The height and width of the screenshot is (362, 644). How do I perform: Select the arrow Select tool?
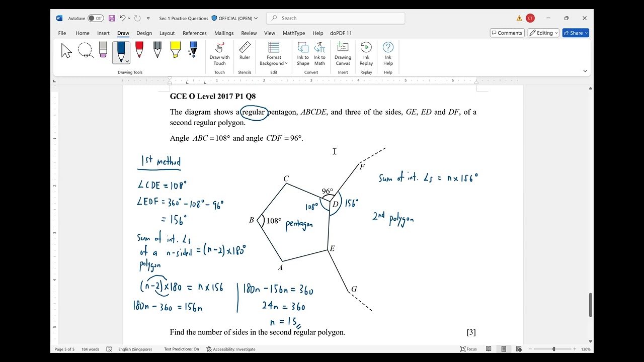click(x=66, y=51)
